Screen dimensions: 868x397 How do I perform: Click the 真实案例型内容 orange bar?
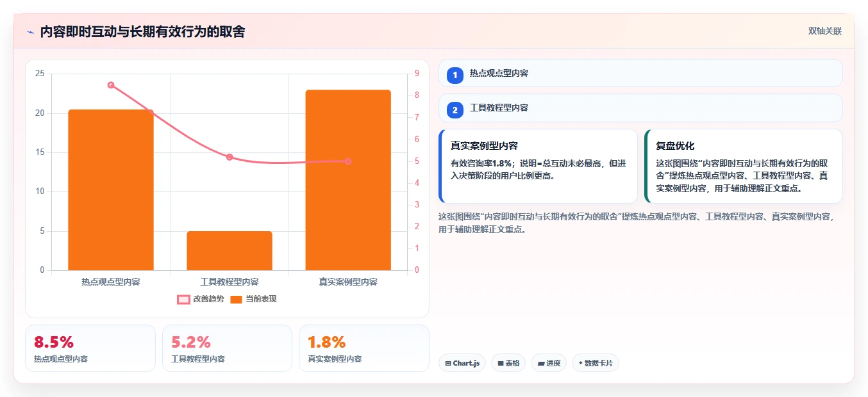click(348, 180)
